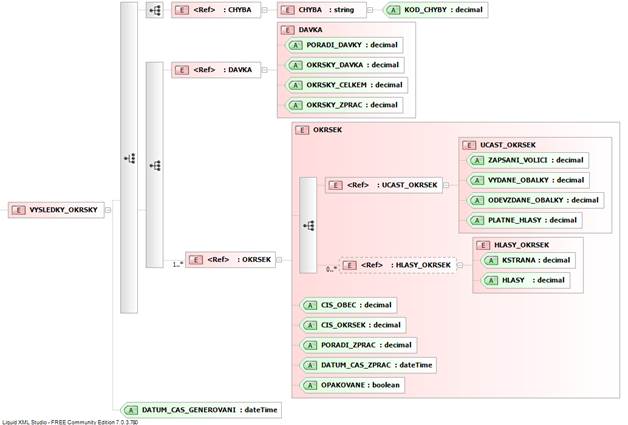Viewport: 628px width, 425px height.
Task: Collapse the Ref DAVKA node expander
Action: (267, 70)
